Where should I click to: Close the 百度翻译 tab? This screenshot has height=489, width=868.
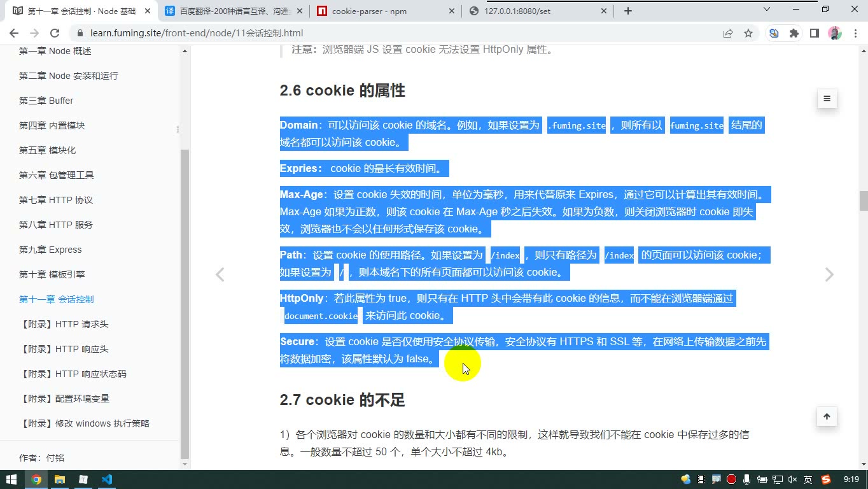(300, 11)
